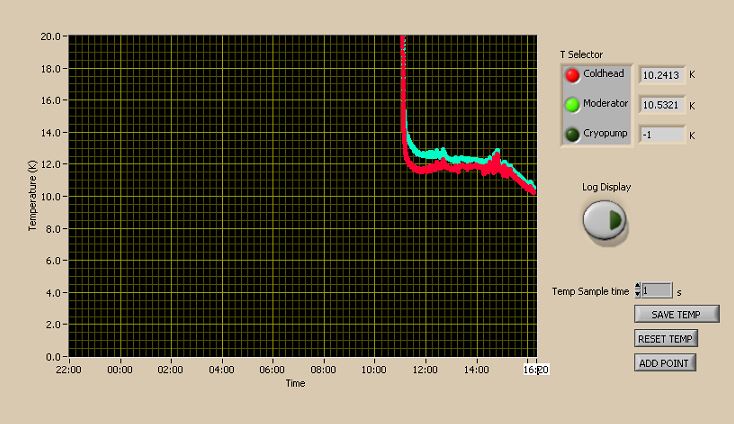734x424 pixels.
Task: Click the Temp Sample time stepper arrows
Action: tap(637, 290)
